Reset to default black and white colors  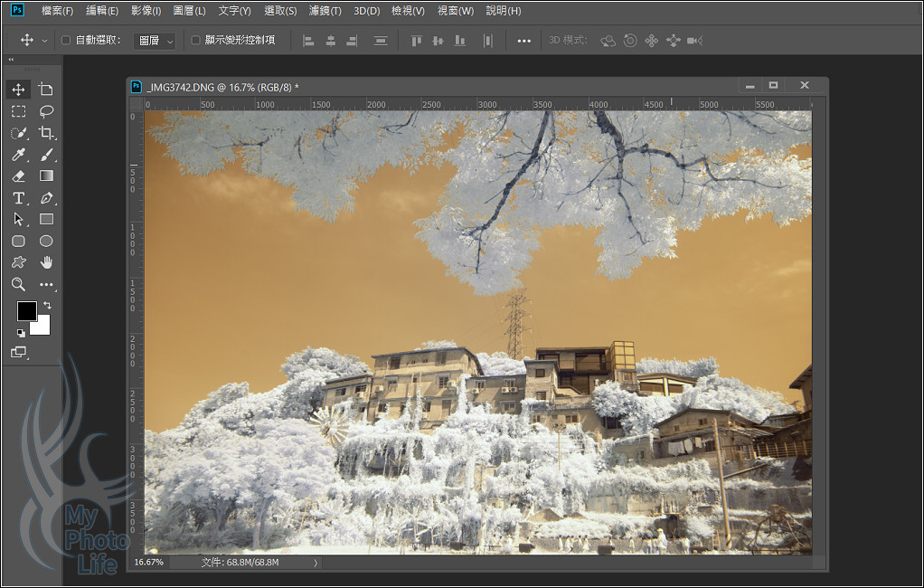21,332
